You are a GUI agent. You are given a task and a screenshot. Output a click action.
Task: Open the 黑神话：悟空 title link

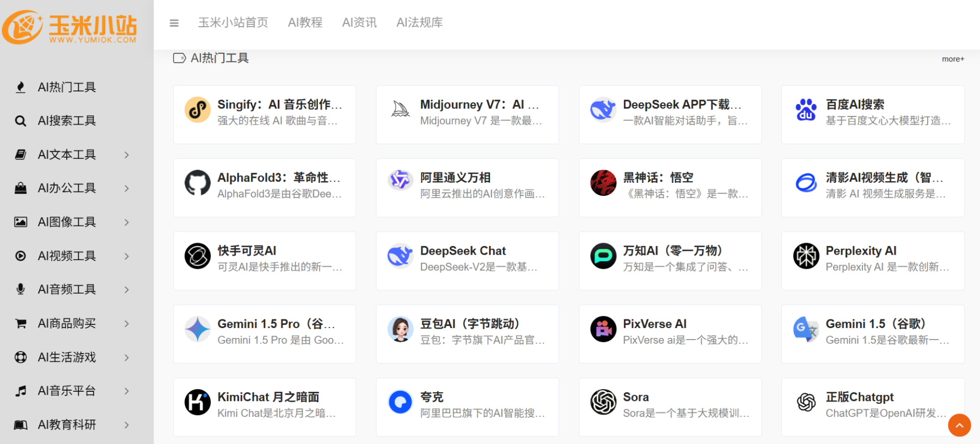[x=658, y=178]
